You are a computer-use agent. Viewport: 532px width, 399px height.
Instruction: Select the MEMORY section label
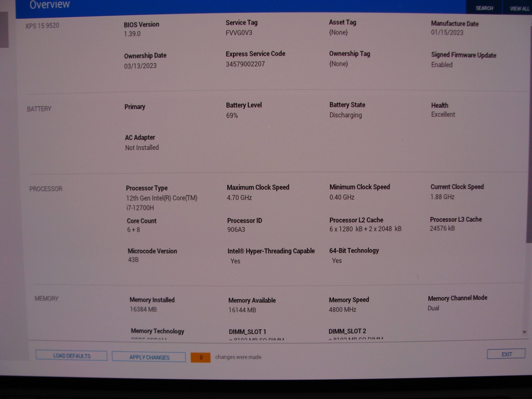(47, 299)
